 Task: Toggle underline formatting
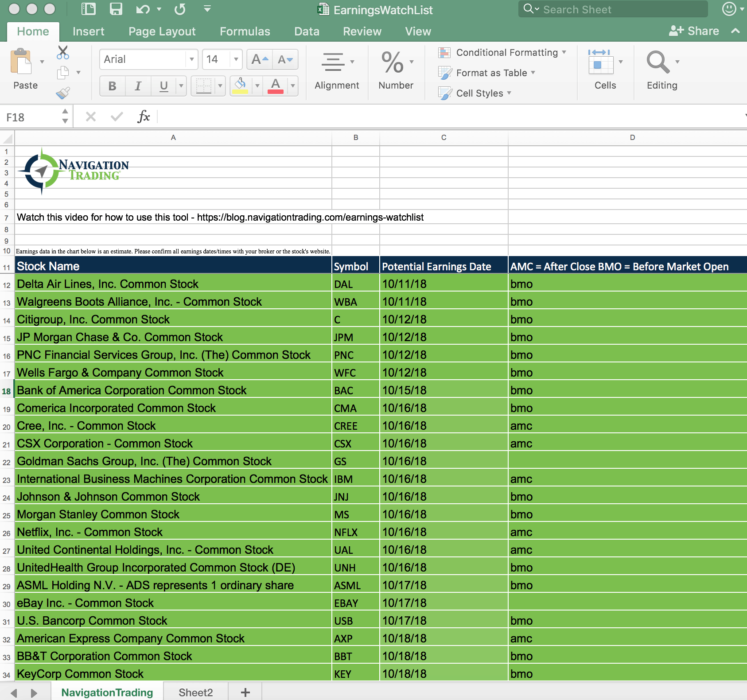click(163, 86)
